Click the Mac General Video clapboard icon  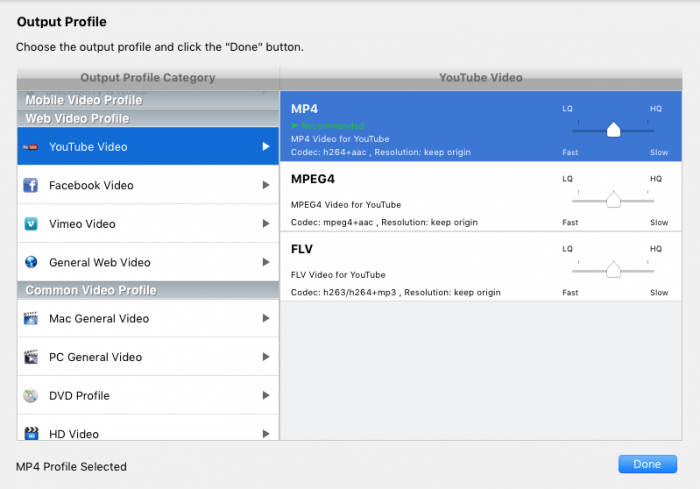[30, 318]
